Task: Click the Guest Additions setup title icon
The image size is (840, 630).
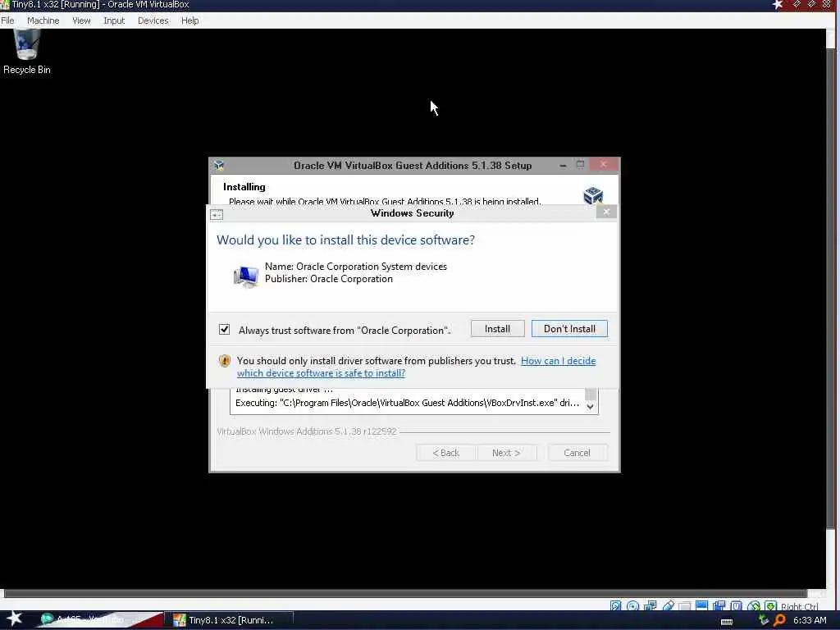Action: [219, 165]
